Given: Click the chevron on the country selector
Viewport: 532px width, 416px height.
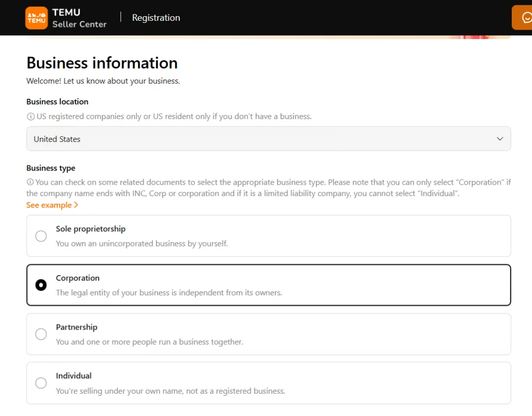Looking at the screenshot, I should click(500, 139).
